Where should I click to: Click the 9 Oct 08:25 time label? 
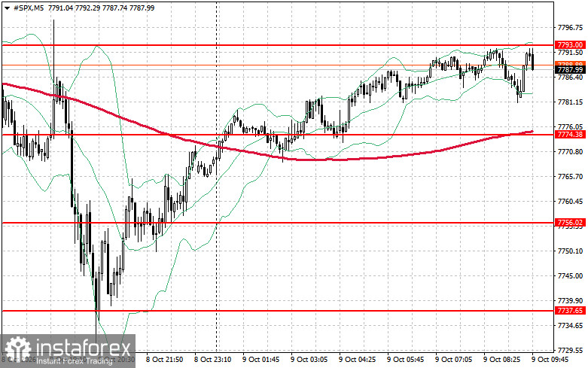tap(501, 360)
